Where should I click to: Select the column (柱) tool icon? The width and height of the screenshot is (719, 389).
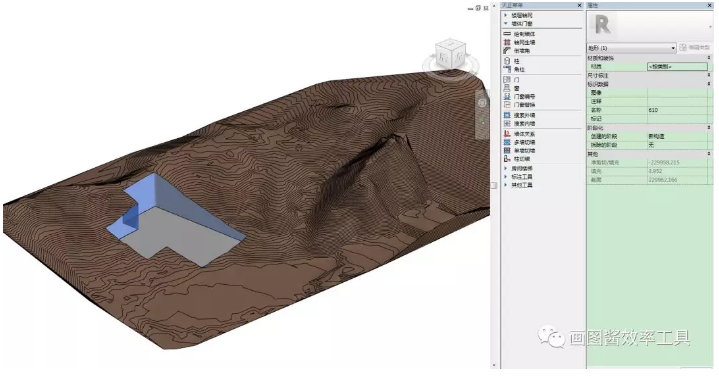point(507,61)
